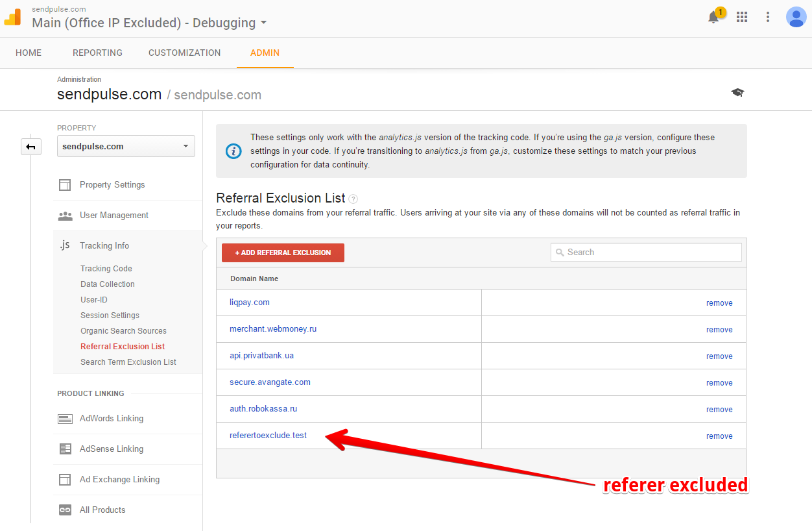Remove the referertoexclude.test exclusion

pyautogui.click(x=719, y=436)
